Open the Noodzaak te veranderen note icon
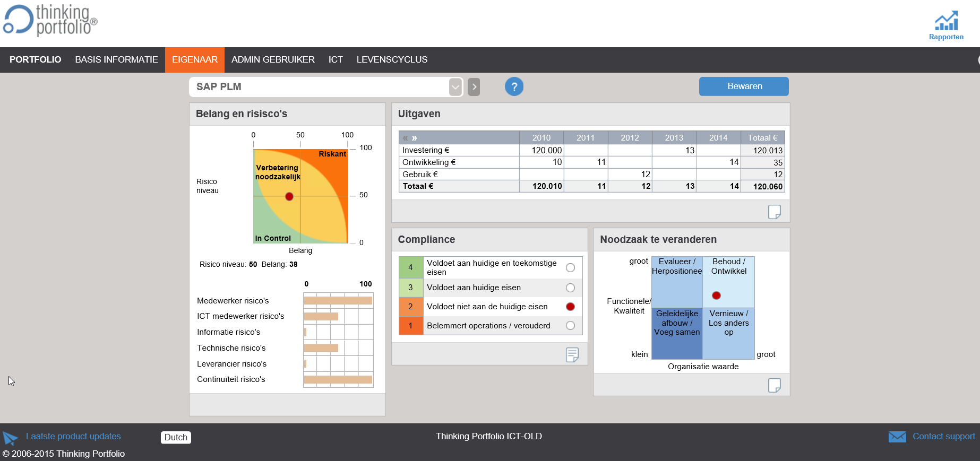Image resolution: width=980 pixels, height=461 pixels. pos(775,385)
